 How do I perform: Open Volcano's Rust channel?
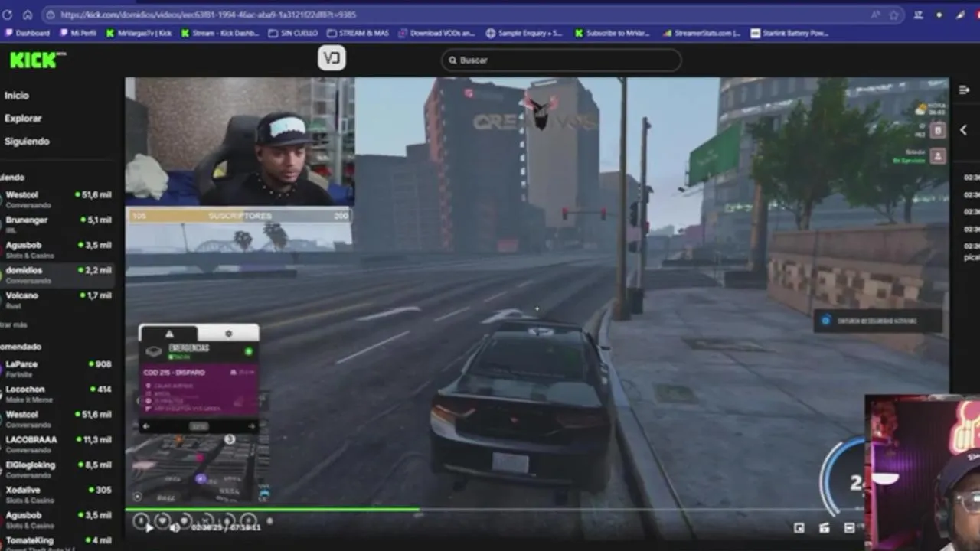tap(58, 300)
